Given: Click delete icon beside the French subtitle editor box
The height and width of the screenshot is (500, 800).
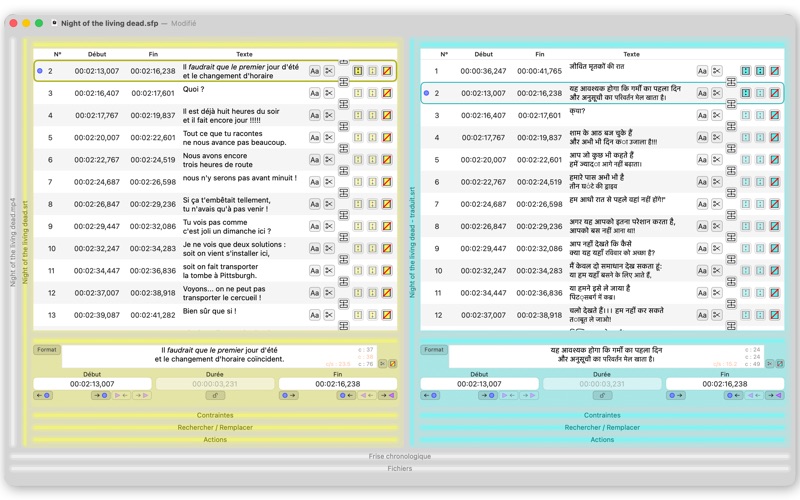Looking at the screenshot, I should coord(393,364).
